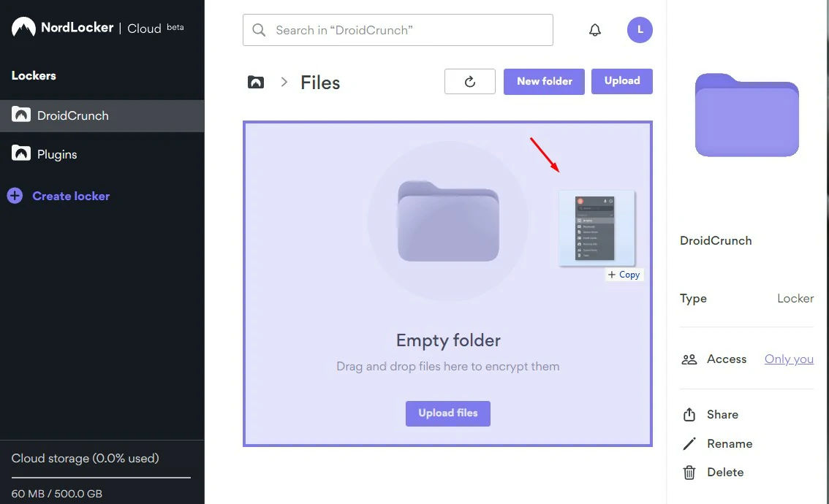Open the Only you access link
This screenshot has width=829, height=504.
tap(789, 359)
